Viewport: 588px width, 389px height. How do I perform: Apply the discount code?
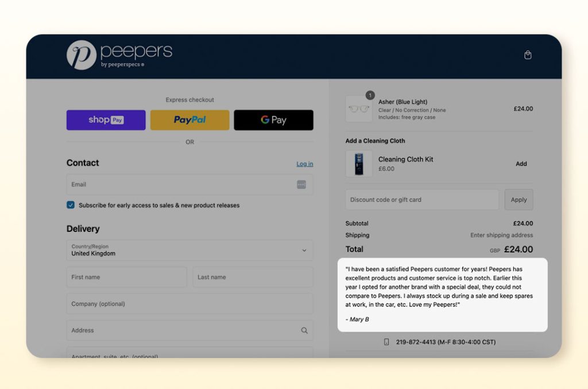[x=519, y=200]
